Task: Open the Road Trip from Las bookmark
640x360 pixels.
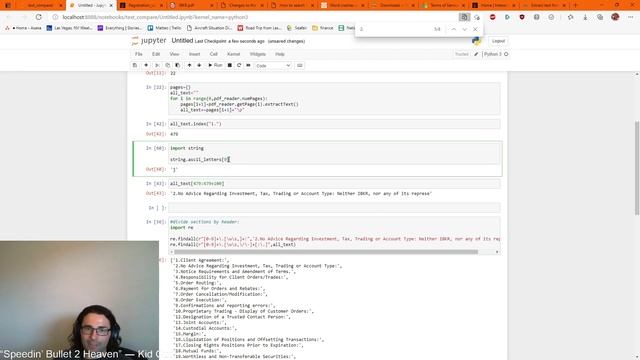Action: 260,28
